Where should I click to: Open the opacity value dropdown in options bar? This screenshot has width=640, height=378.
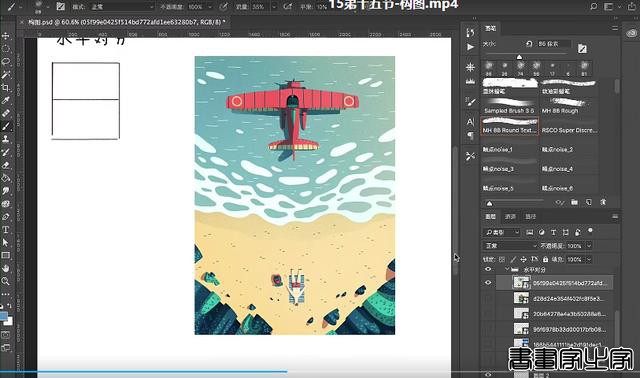click(x=210, y=7)
